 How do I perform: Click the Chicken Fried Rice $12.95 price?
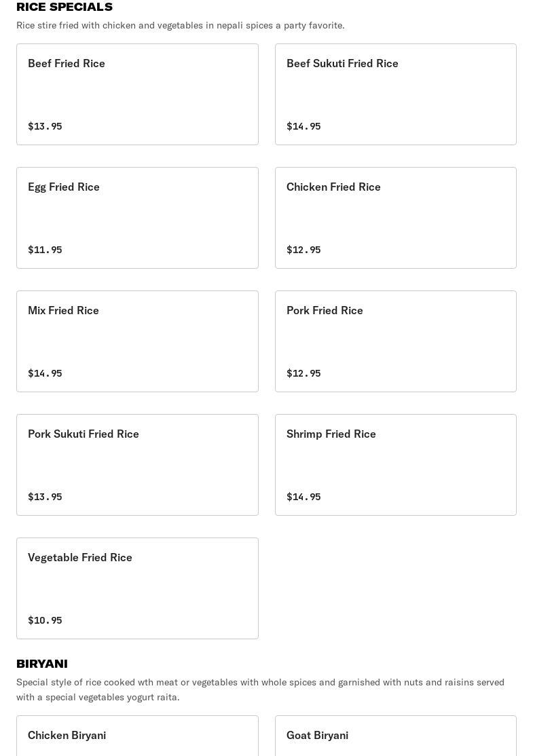click(x=304, y=250)
